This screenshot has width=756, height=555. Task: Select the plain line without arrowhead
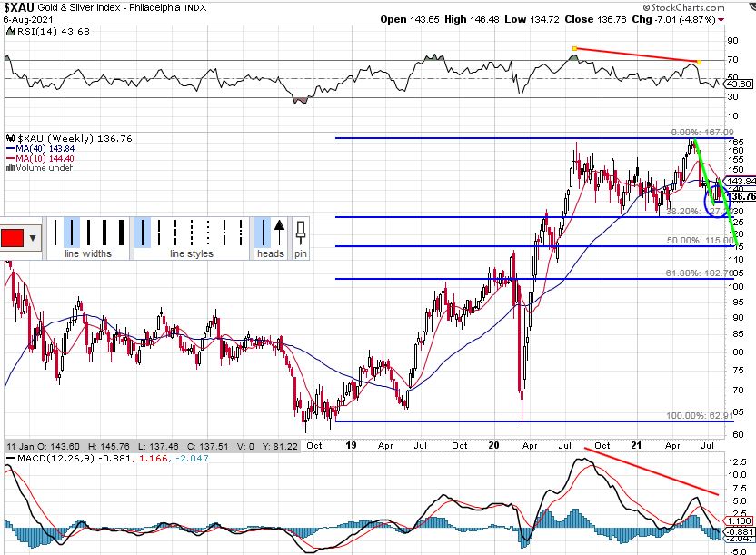coord(262,233)
